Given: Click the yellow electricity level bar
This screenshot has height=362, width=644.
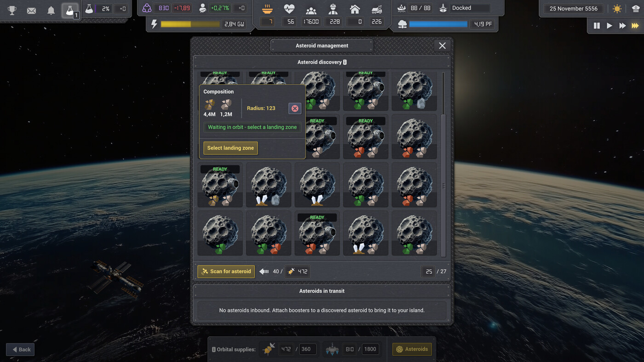Looking at the screenshot, I should pyautogui.click(x=190, y=24).
